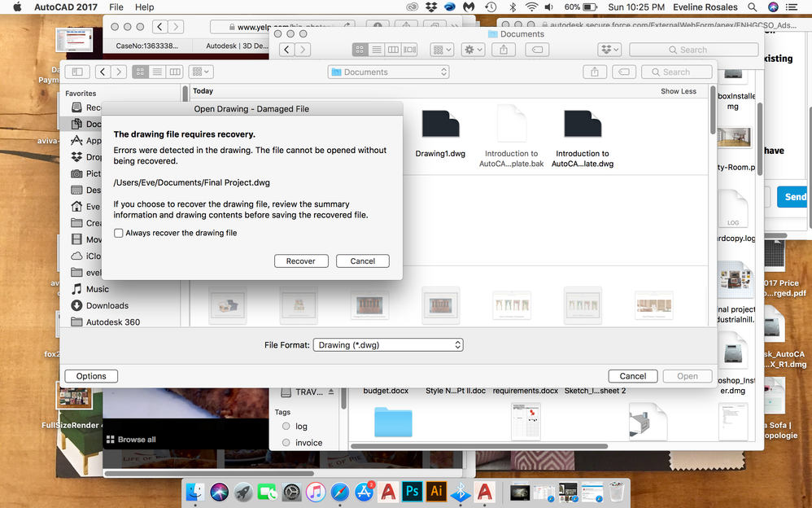This screenshot has height=508, width=812.
Task: Select the log tag in Finder
Action: coord(301,427)
